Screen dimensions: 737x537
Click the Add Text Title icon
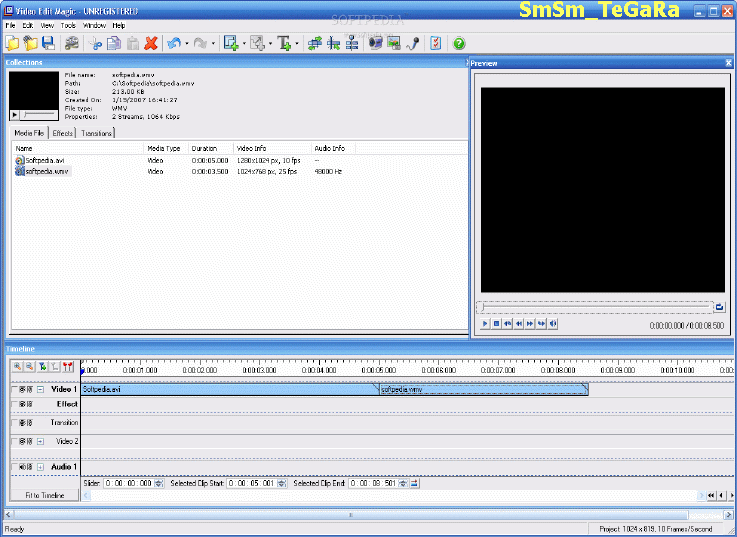(x=284, y=43)
